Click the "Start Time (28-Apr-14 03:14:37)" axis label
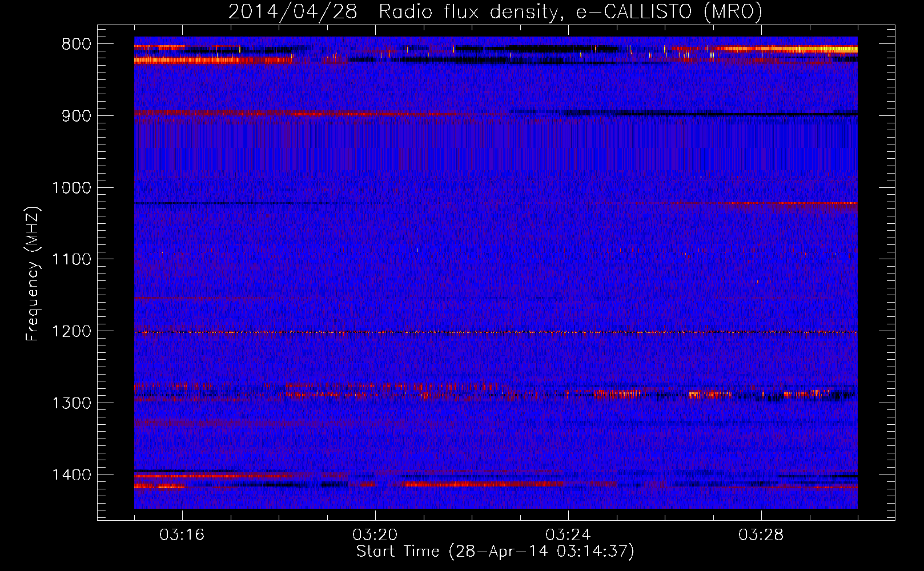Viewport: 924px width, 571px height. tap(495, 552)
